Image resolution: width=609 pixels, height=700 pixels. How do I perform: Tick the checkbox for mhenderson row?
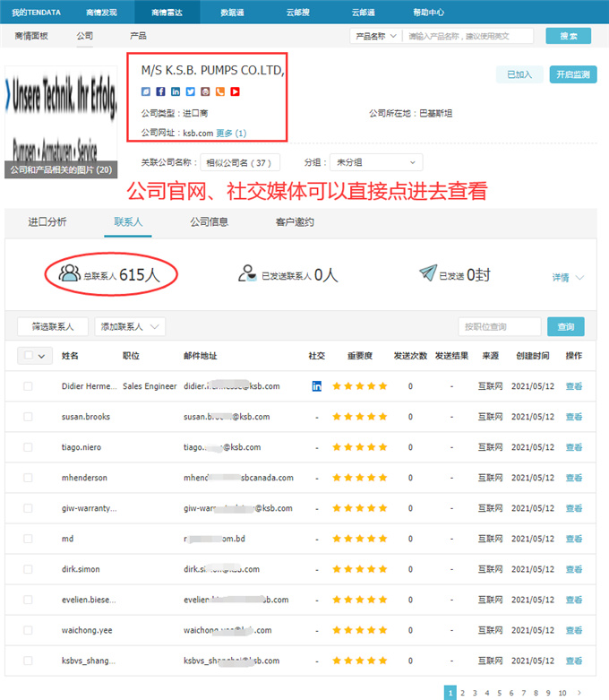coord(28,478)
